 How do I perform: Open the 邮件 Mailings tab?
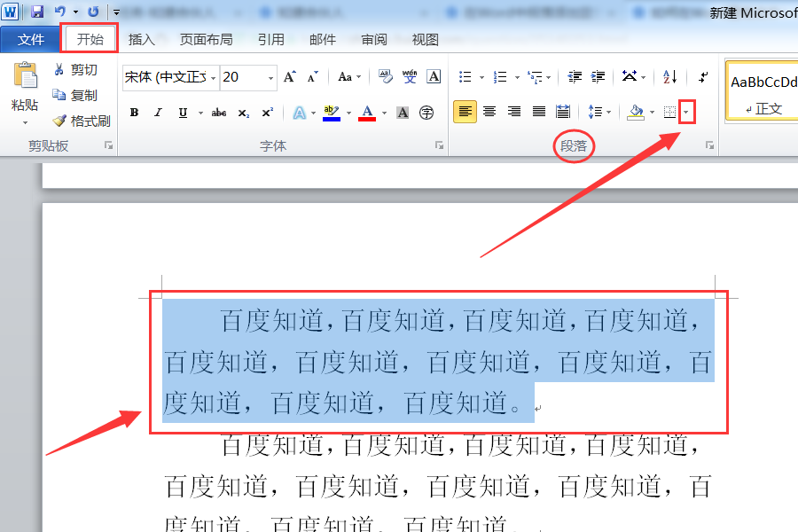(x=323, y=39)
